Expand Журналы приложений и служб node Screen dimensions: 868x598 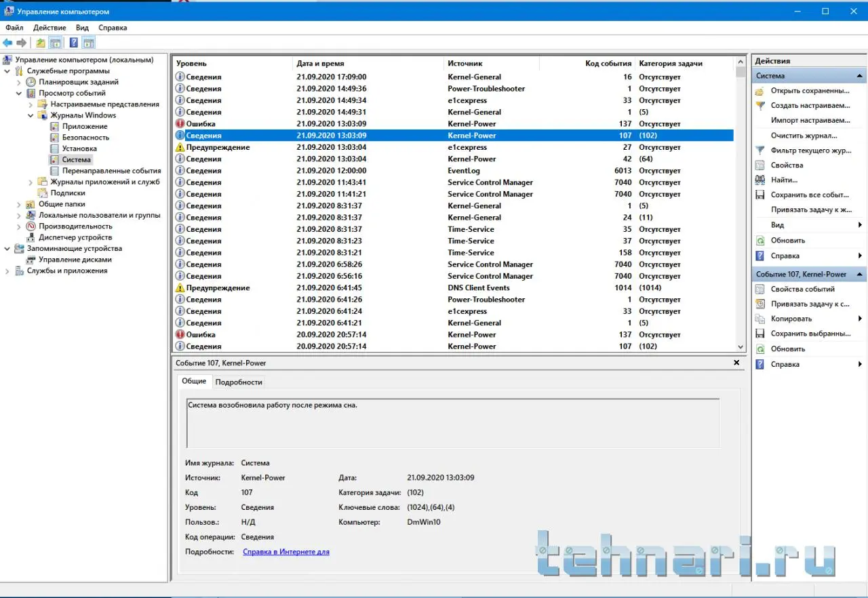pyautogui.click(x=31, y=182)
